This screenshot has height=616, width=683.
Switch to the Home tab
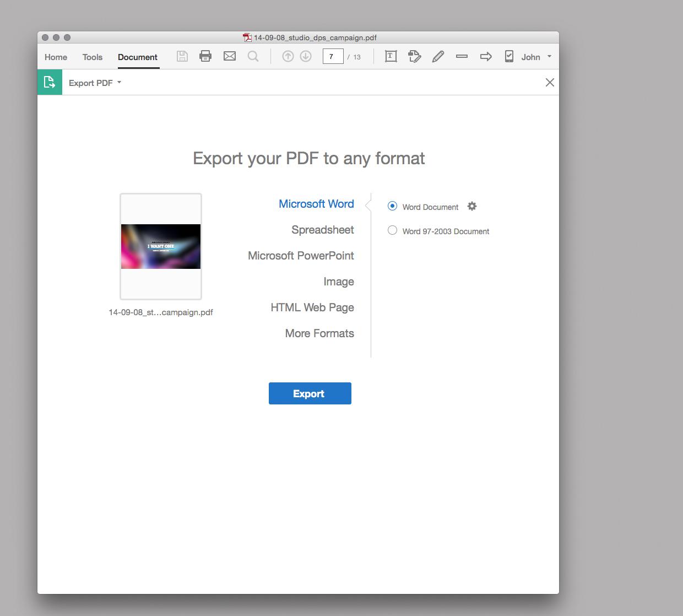[x=56, y=57]
